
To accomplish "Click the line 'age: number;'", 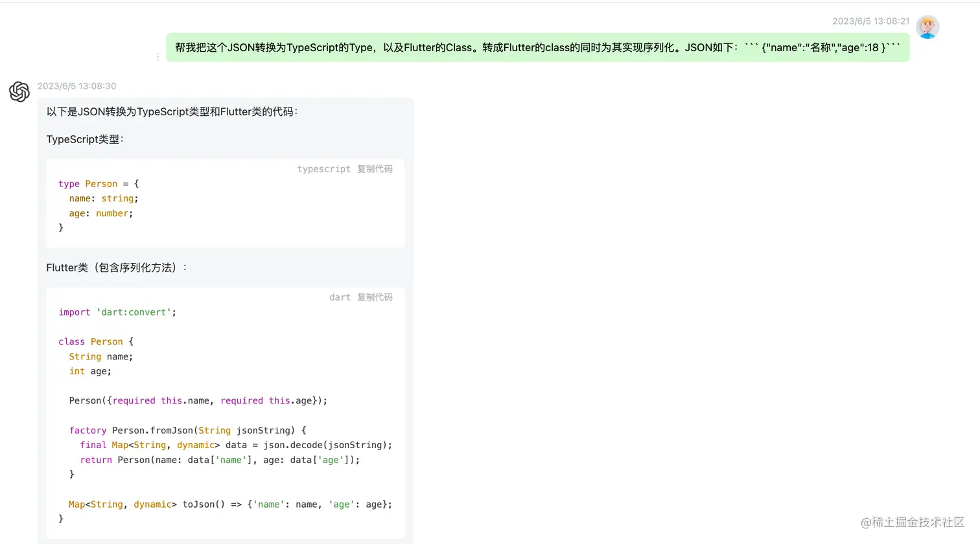I will coord(101,214).
